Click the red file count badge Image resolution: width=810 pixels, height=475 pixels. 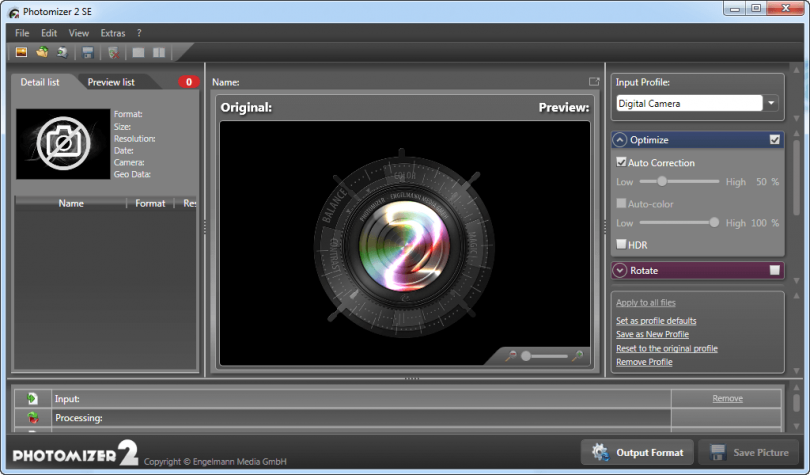pyautogui.click(x=189, y=82)
